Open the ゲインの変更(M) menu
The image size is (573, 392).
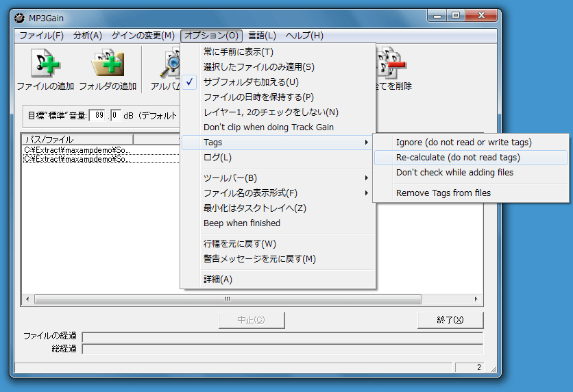[x=143, y=36]
